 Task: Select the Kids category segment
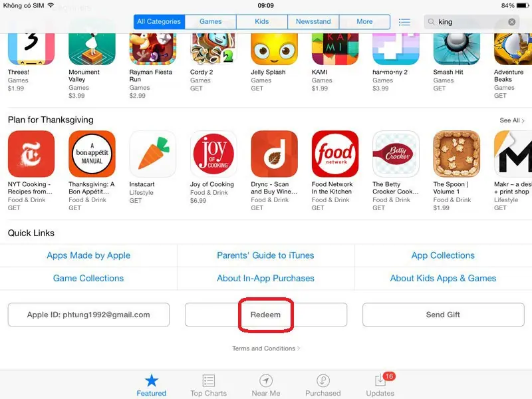[261, 22]
